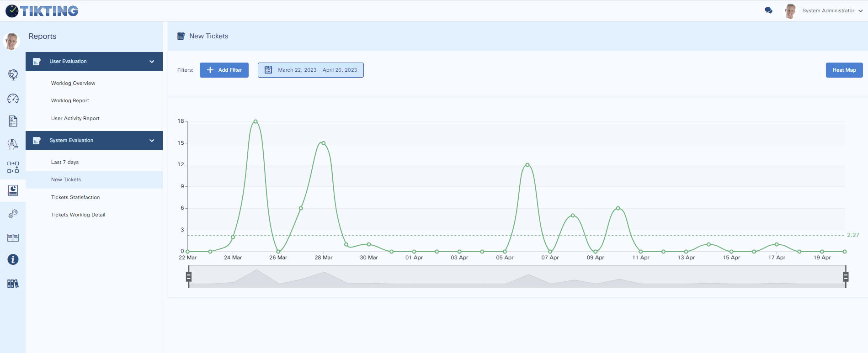
Task: Collapse the User Evaluation section
Action: pos(151,62)
